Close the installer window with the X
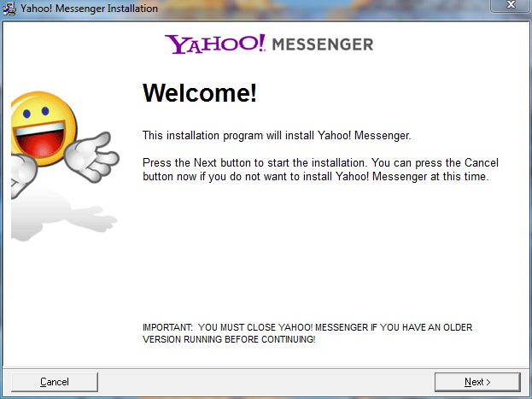Screen dimensions: 532x399 point(511,5)
